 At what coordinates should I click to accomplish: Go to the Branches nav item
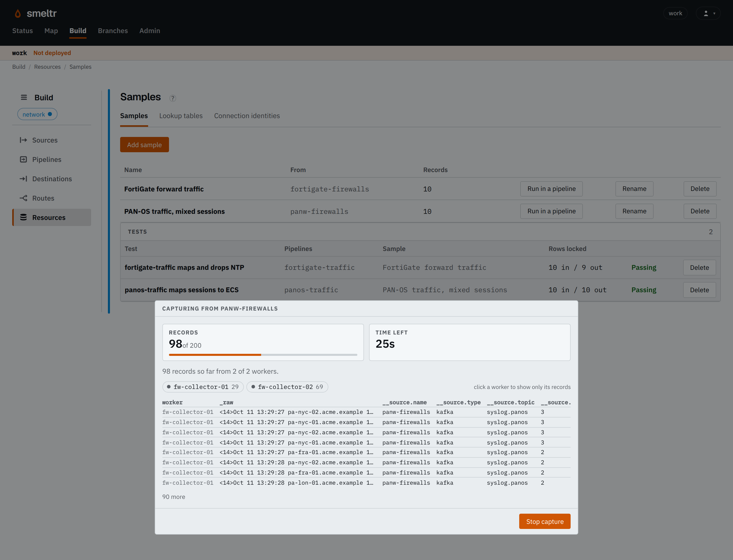click(x=113, y=31)
